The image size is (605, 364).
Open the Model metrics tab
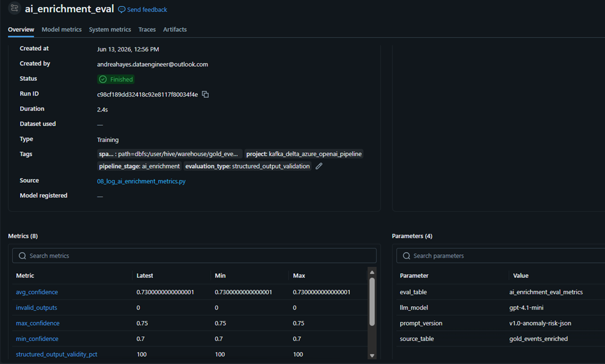(62, 29)
